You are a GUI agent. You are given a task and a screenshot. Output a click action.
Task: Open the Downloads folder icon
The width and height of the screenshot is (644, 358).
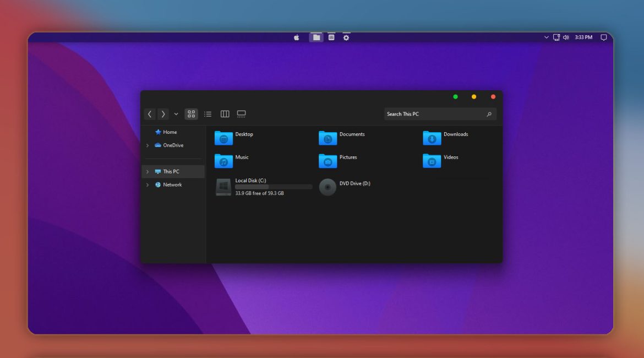(432, 138)
